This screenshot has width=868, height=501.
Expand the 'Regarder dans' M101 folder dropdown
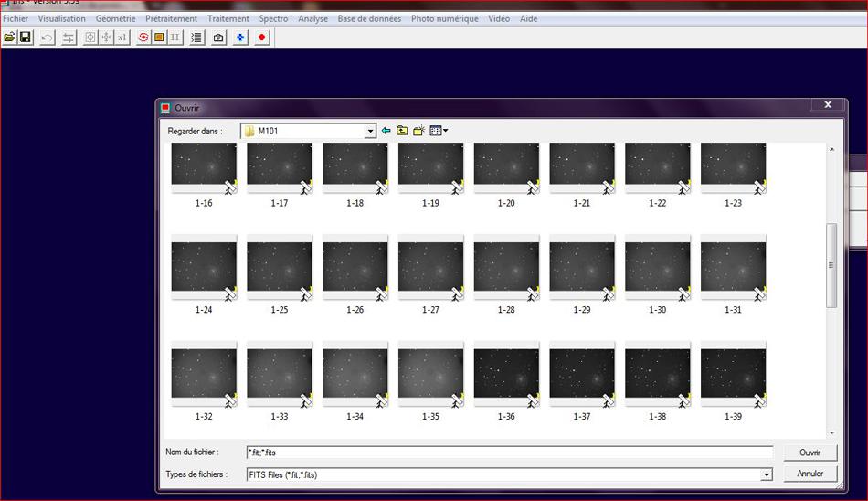point(370,132)
